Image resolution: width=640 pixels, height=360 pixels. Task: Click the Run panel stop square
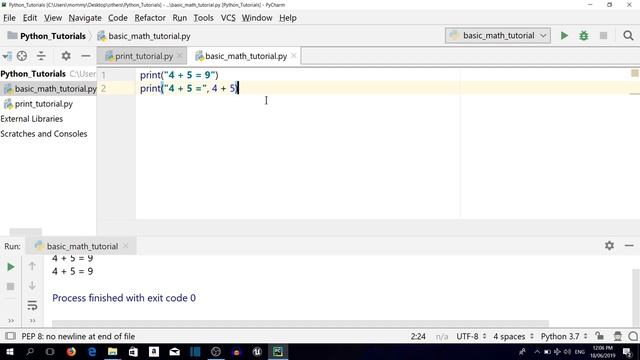tap(11, 286)
